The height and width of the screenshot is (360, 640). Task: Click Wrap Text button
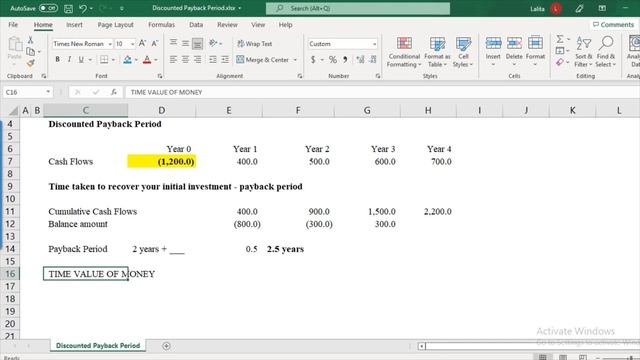coord(254,43)
